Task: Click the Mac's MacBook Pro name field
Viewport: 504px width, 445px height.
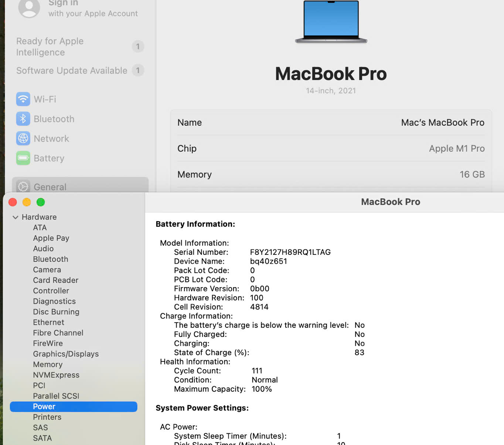Action: (442, 123)
